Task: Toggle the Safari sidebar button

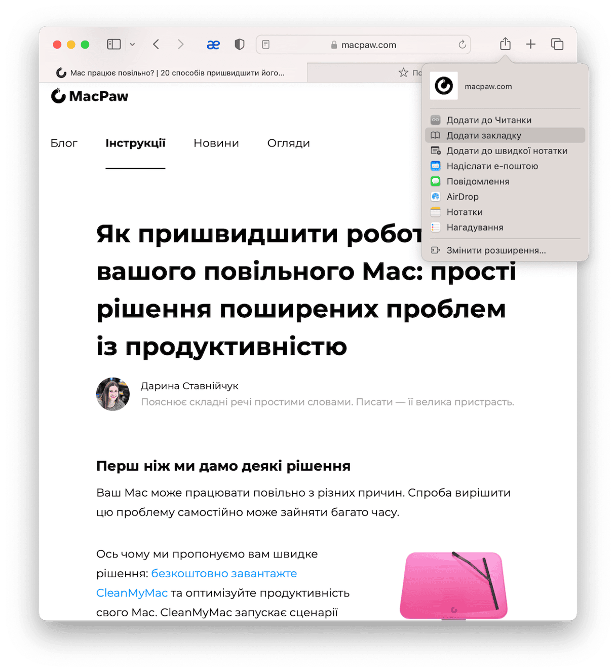Action: tap(114, 45)
